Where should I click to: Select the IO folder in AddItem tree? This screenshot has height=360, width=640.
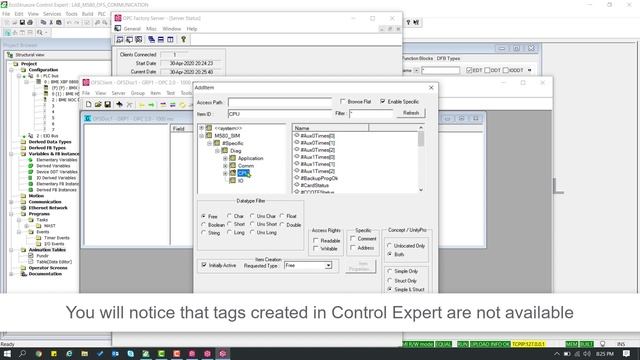point(240,180)
